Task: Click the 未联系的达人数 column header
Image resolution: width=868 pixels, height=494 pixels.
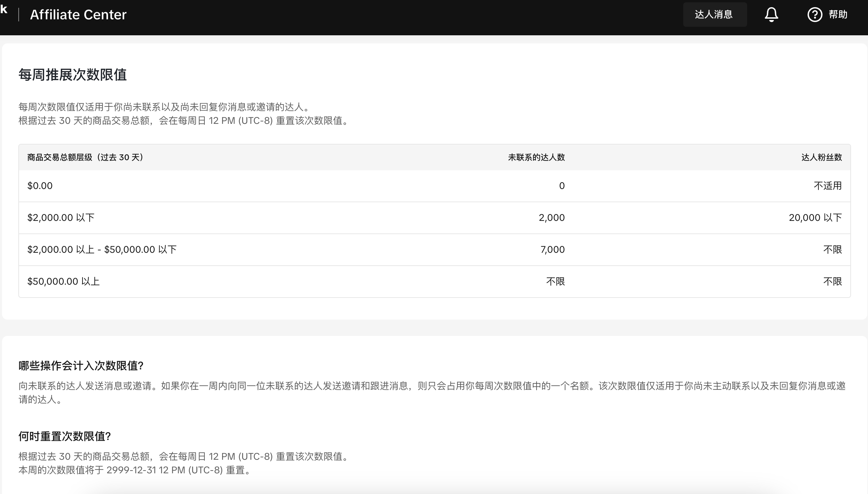Action: (x=536, y=157)
